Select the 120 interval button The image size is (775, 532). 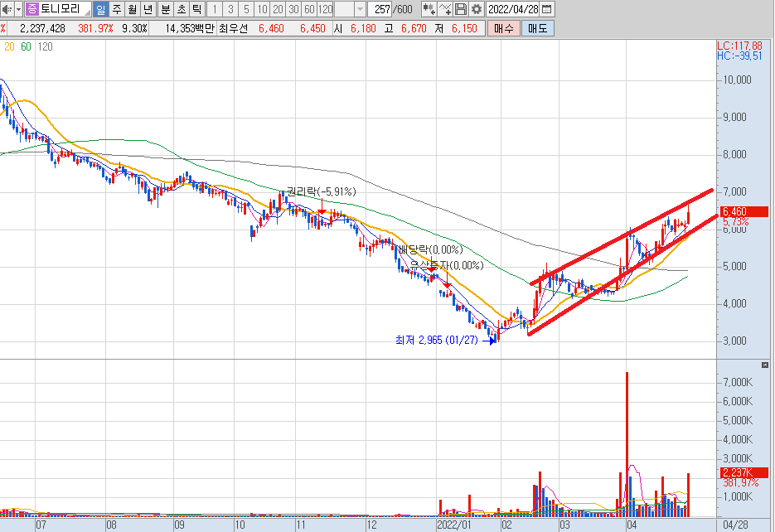click(x=325, y=9)
